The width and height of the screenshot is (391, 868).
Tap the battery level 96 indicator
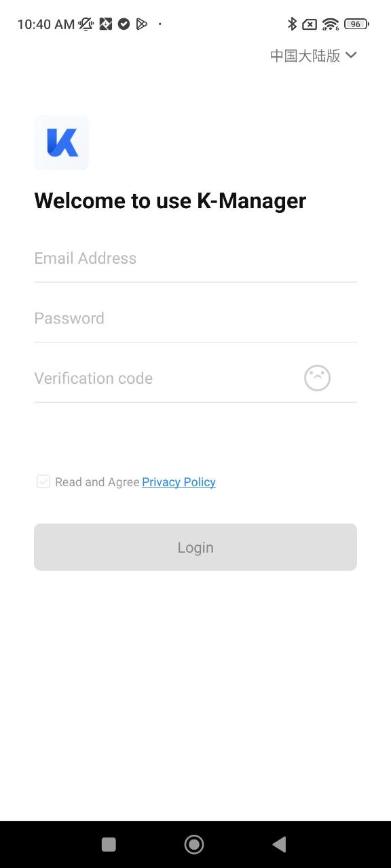(x=356, y=24)
